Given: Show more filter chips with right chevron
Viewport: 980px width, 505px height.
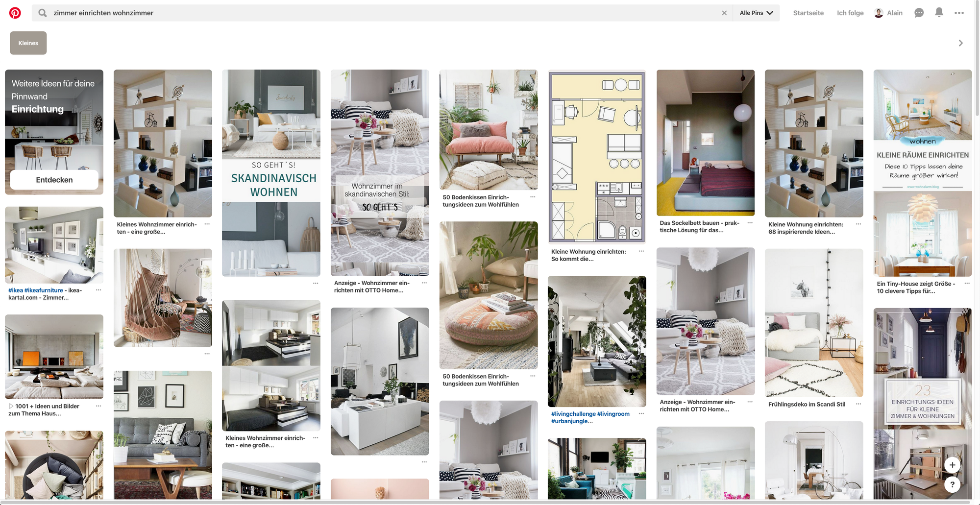Looking at the screenshot, I should coord(960,43).
